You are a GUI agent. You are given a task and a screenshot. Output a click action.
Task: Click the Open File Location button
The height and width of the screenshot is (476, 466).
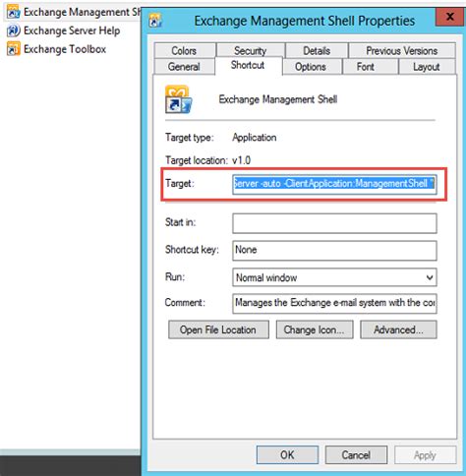pyautogui.click(x=218, y=329)
